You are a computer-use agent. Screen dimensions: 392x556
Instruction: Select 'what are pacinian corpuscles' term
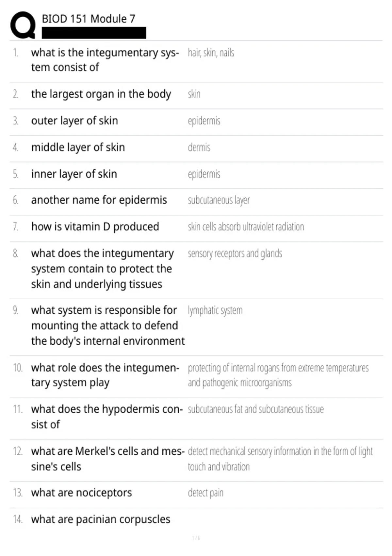pos(101,519)
